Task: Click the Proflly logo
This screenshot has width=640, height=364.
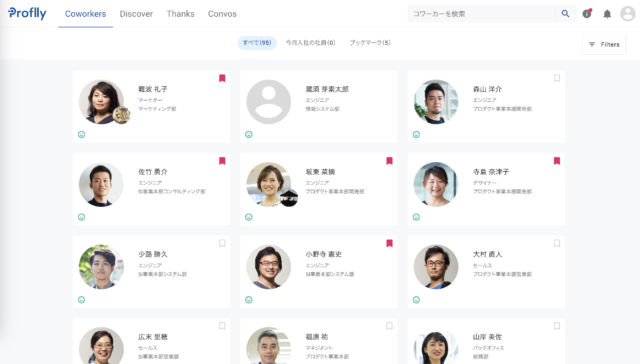Action: pyautogui.click(x=27, y=13)
